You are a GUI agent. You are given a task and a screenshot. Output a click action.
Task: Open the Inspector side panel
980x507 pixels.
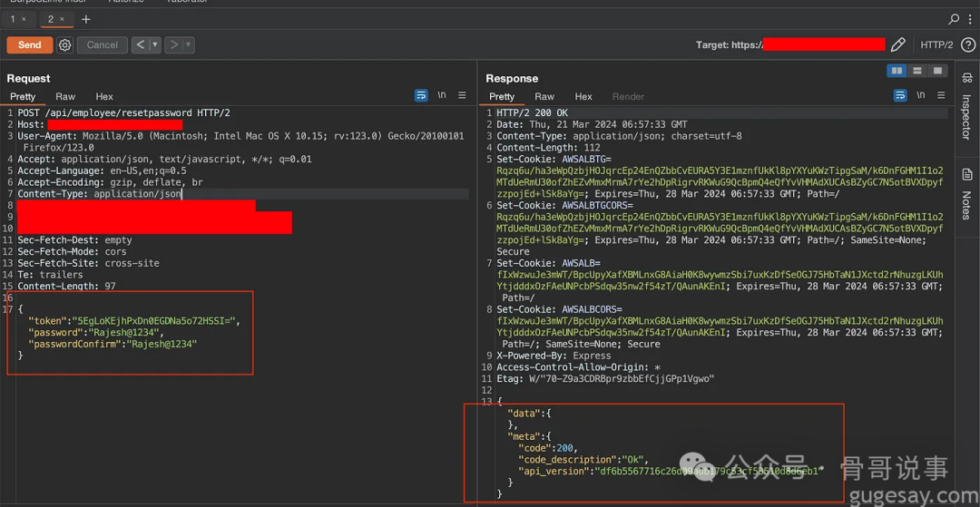pos(967,107)
